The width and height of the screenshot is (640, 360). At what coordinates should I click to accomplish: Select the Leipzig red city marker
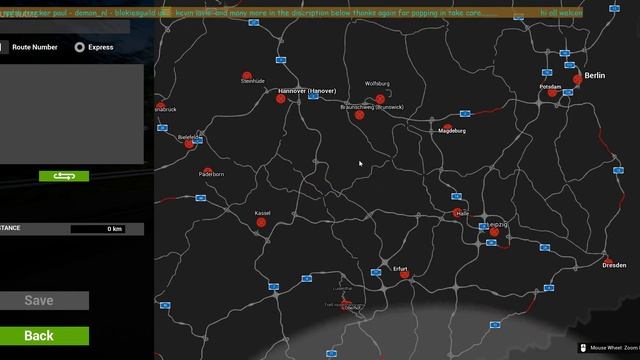coord(494,232)
